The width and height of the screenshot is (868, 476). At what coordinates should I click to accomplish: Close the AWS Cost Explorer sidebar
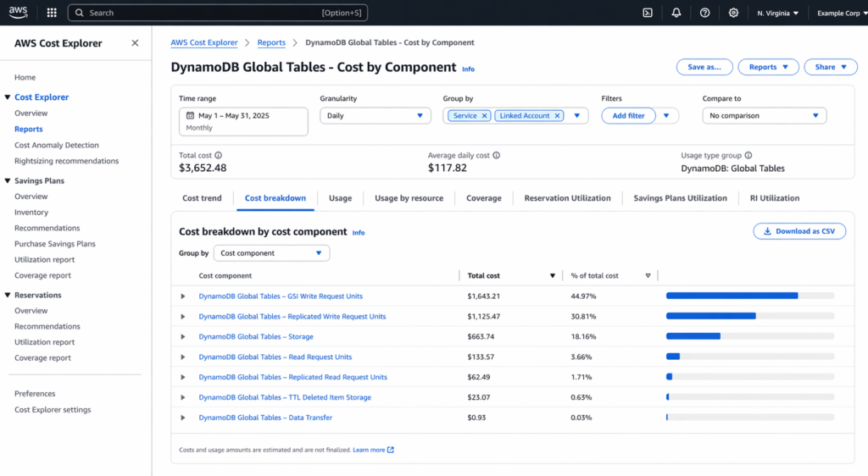[135, 43]
